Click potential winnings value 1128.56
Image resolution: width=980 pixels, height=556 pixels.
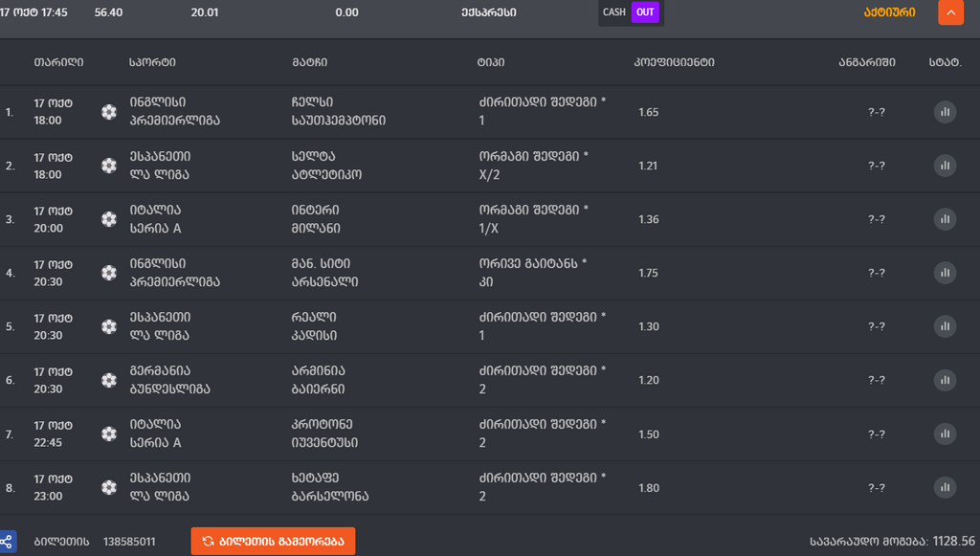point(954,541)
